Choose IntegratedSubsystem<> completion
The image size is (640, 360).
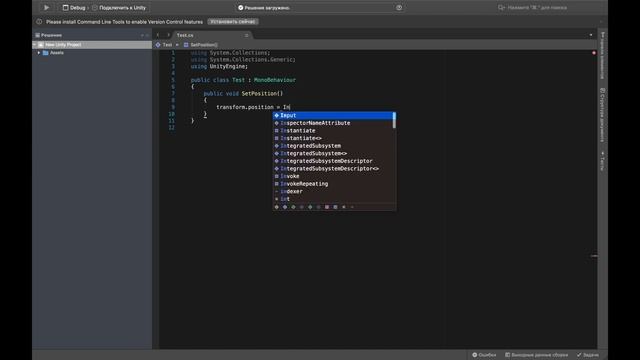[333, 153]
